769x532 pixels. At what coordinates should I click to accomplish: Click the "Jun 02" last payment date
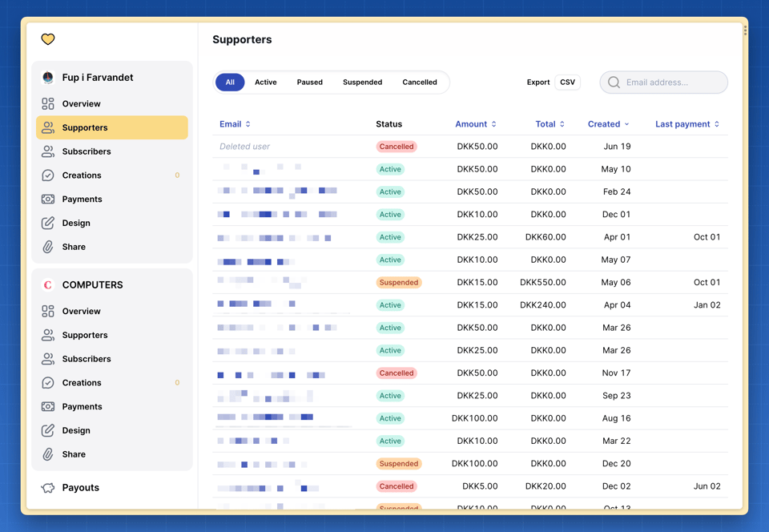click(707, 486)
